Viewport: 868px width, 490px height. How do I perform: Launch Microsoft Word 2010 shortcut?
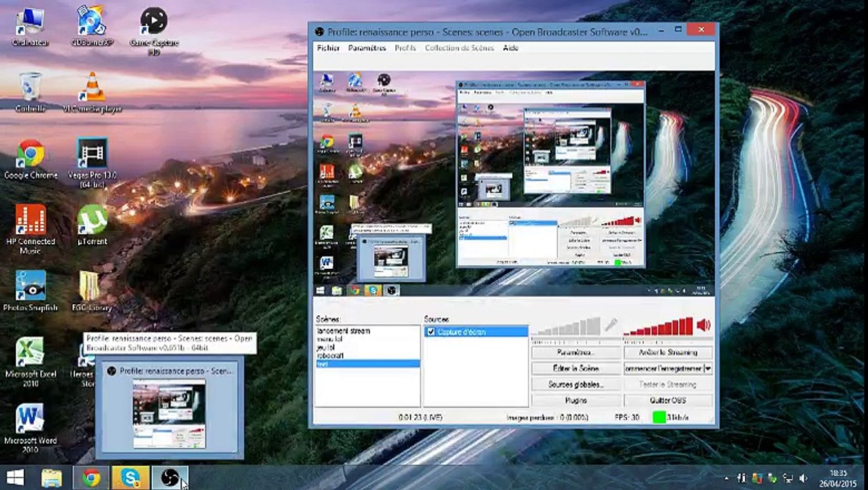coord(30,429)
